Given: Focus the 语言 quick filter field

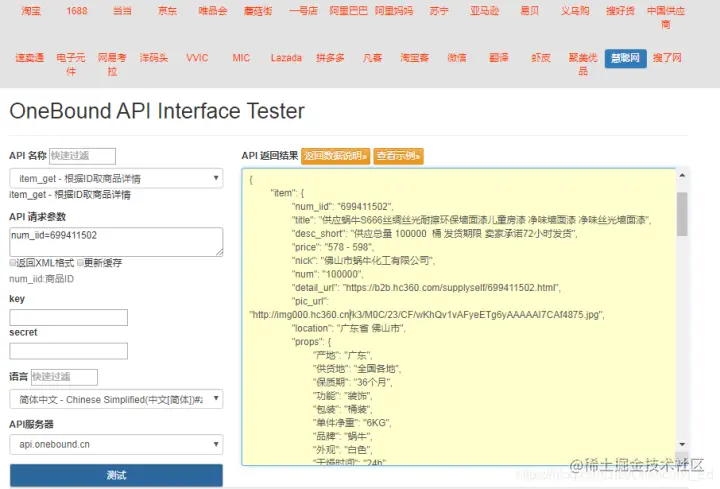Looking at the screenshot, I should click(64, 377).
